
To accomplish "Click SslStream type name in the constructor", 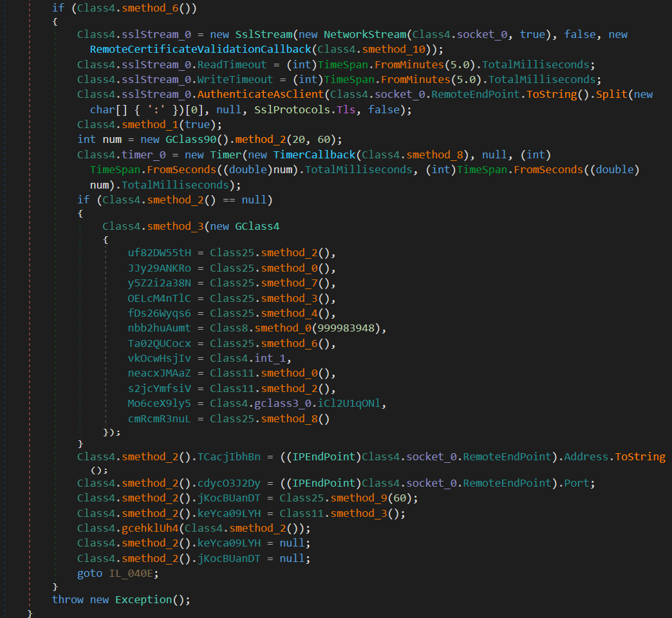I will (263, 34).
